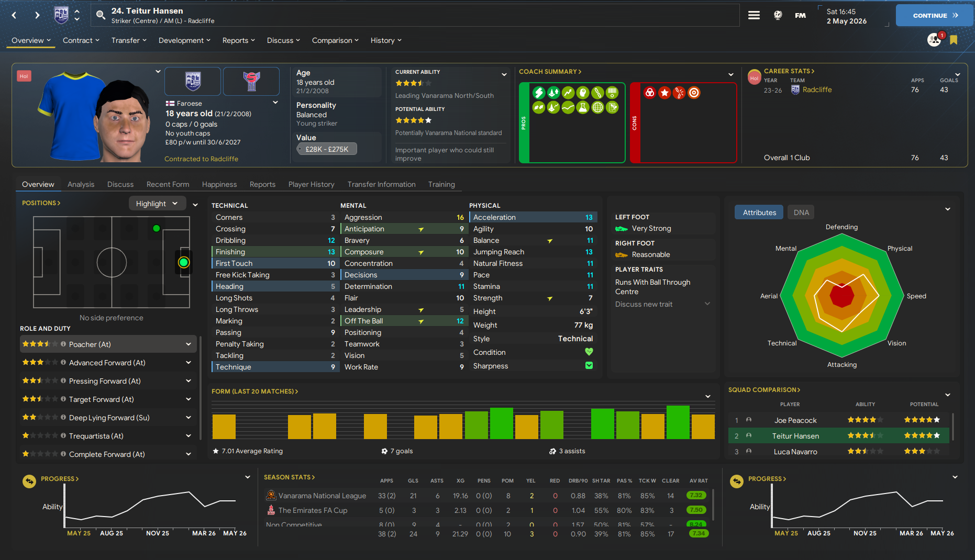This screenshot has height=560, width=975.
Task: Expand the Advanced Forward (At) role row
Action: coord(189,362)
